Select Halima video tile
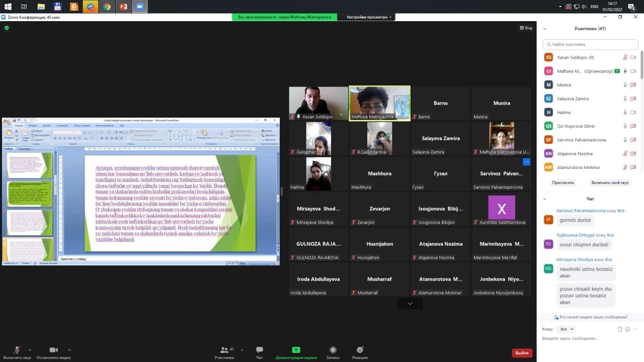 pyautogui.click(x=318, y=173)
